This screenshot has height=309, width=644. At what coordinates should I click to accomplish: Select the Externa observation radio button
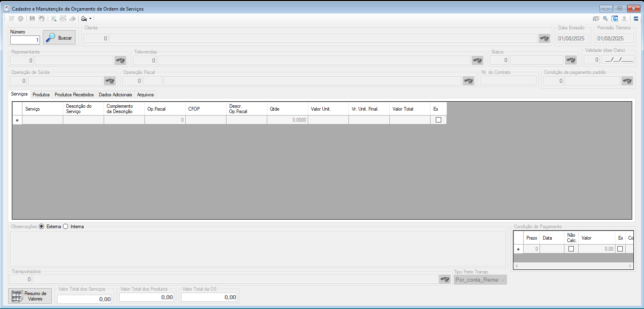(x=42, y=227)
